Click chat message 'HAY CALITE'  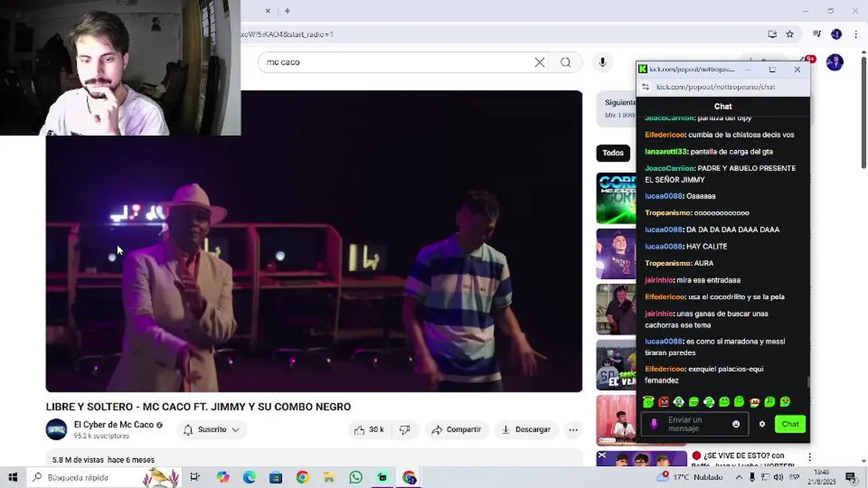707,247
